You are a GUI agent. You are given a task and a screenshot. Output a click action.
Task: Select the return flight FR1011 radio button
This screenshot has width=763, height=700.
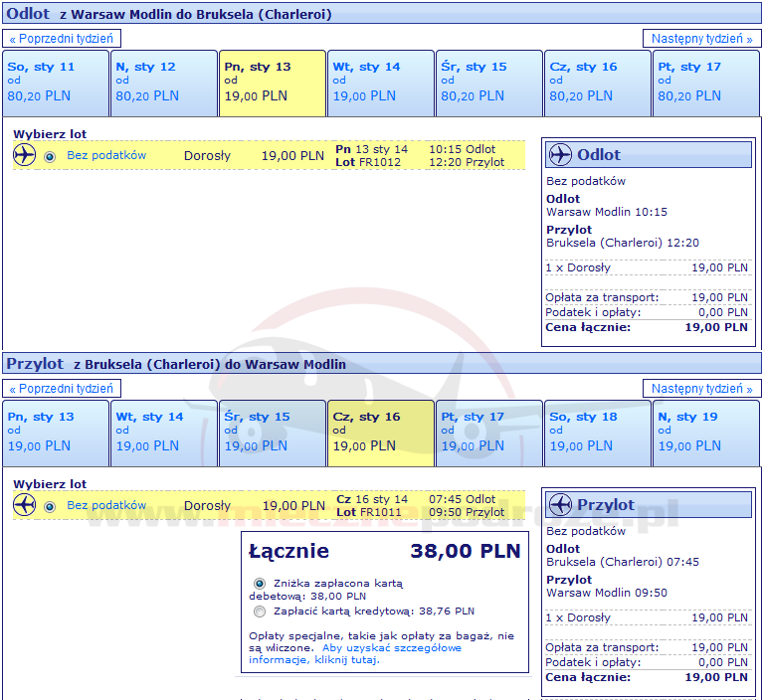point(50,506)
